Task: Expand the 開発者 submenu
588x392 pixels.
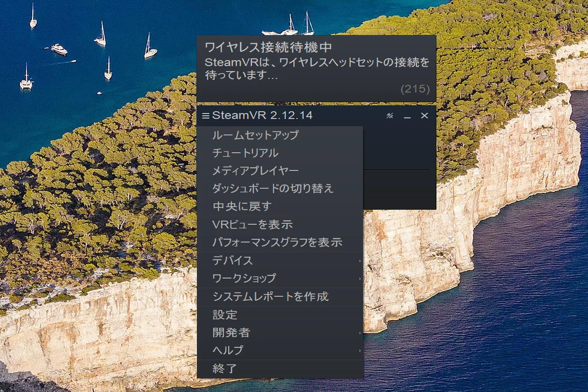Action: point(280,333)
